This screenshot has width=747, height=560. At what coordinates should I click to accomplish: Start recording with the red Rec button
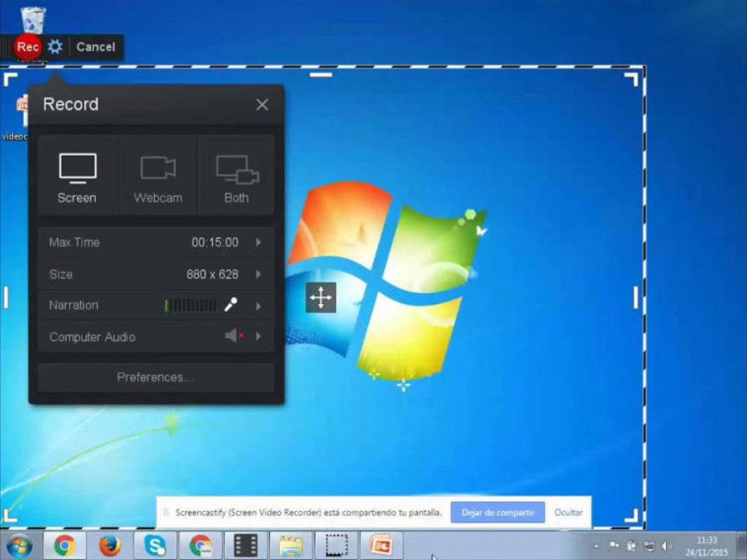pos(28,47)
